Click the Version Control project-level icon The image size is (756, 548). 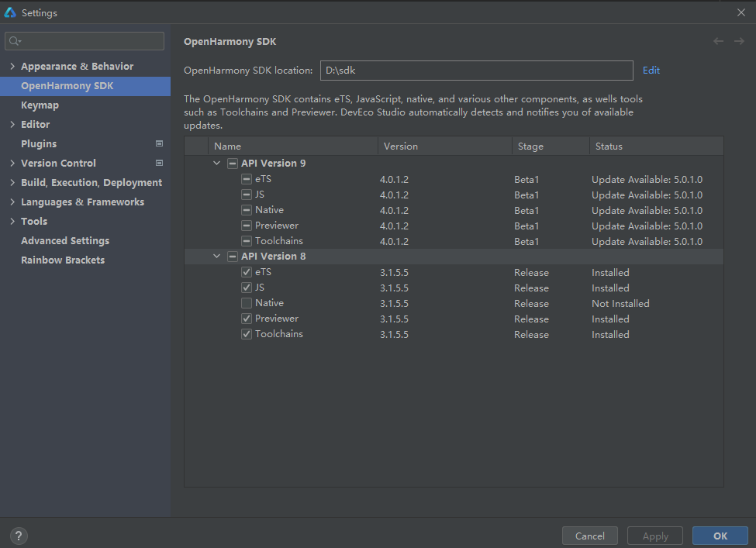coord(160,163)
